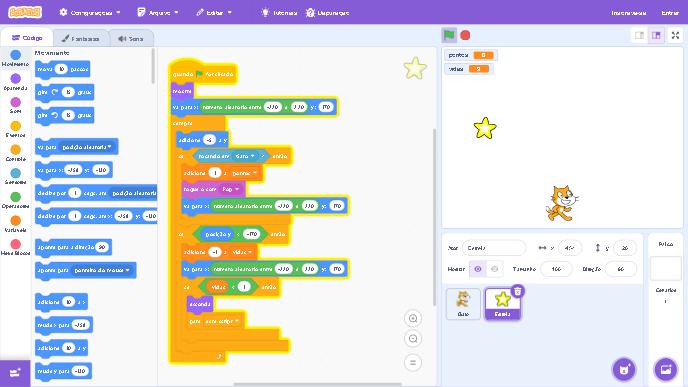688x387 pixels.
Task: Select Controle block category
Action: point(15,153)
